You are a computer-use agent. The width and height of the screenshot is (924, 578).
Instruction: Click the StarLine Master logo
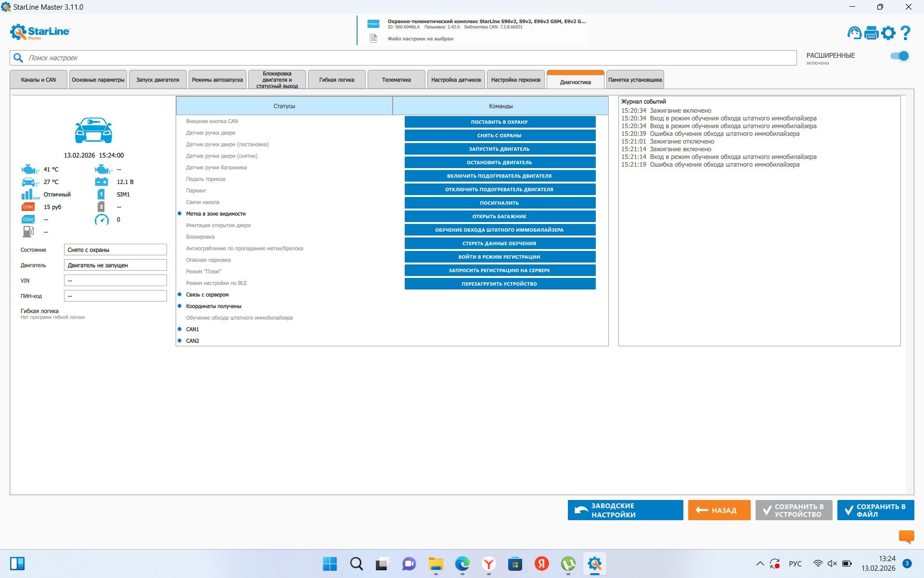pos(40,32)
